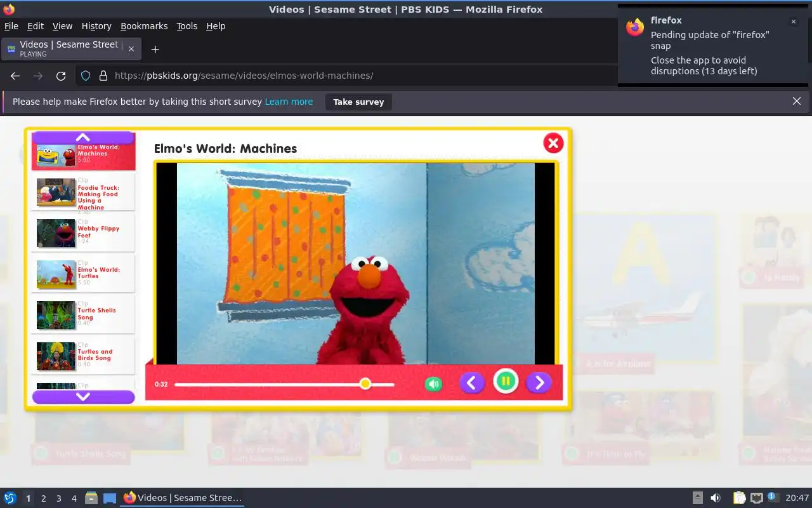812x508 pixels.
Task: Select Elmo's World: Machines thumbnail in playlist
Action: pos(56,155)
